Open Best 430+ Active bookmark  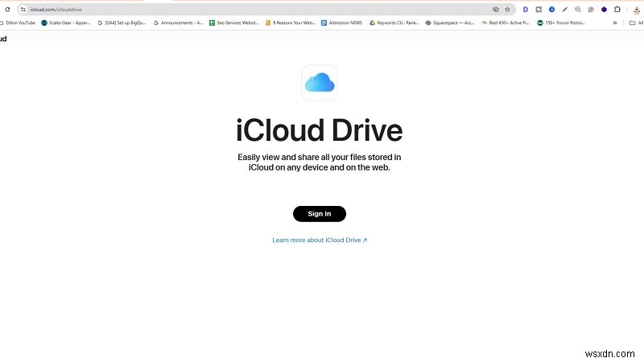click(x=506, y=23)
